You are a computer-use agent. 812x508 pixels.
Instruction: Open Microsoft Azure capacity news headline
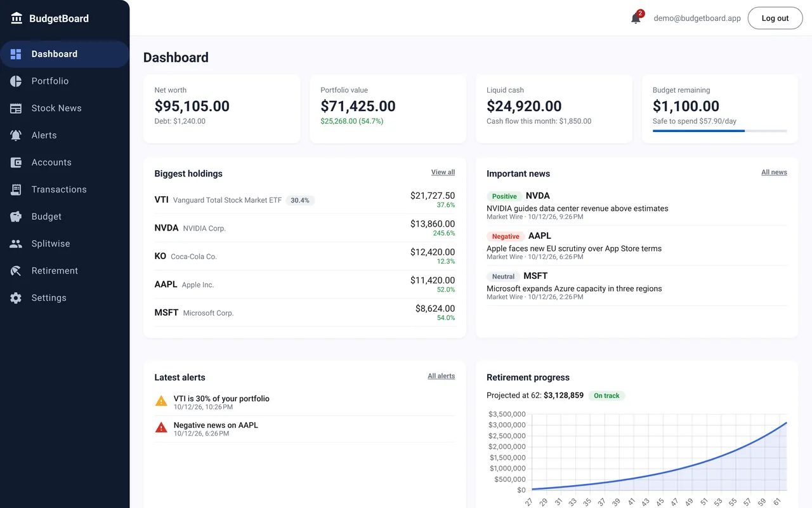(574, 288)
